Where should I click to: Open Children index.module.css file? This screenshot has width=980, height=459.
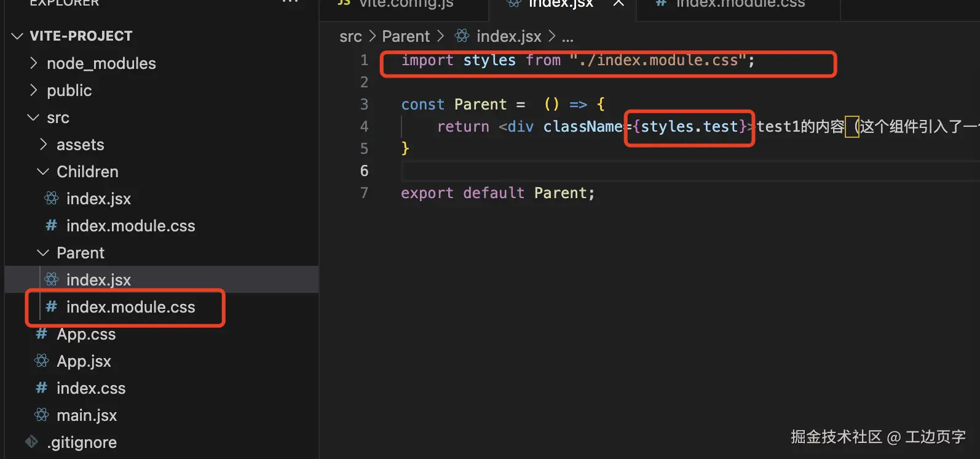point(130,226)
